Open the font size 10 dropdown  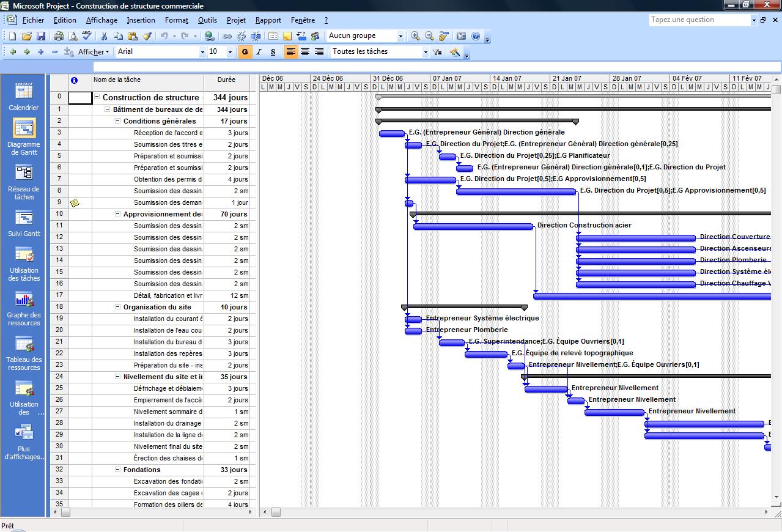(x=230, y=52)
